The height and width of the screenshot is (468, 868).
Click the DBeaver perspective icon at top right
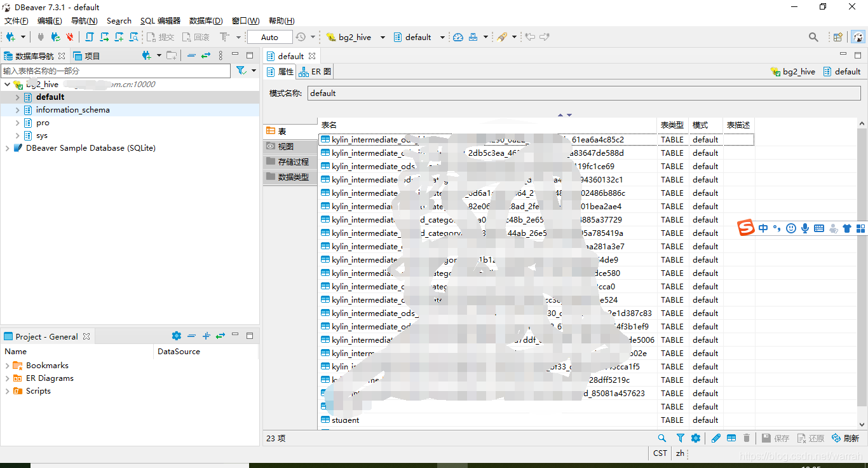[858, 37]
